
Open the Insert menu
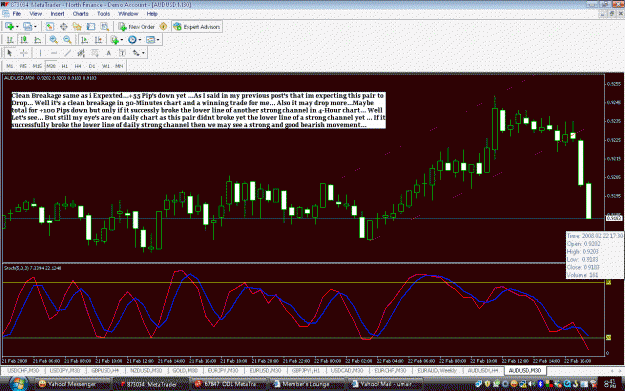point(57,14)
